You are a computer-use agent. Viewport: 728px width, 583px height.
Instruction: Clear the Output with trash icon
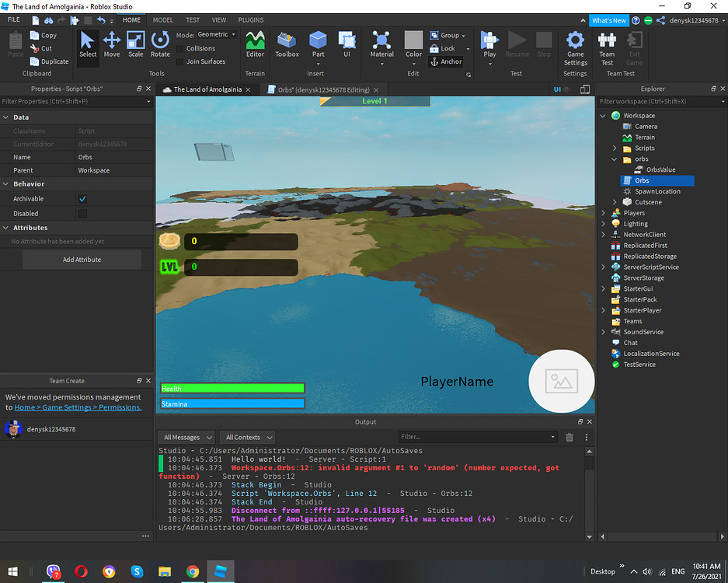pos(570,437)
